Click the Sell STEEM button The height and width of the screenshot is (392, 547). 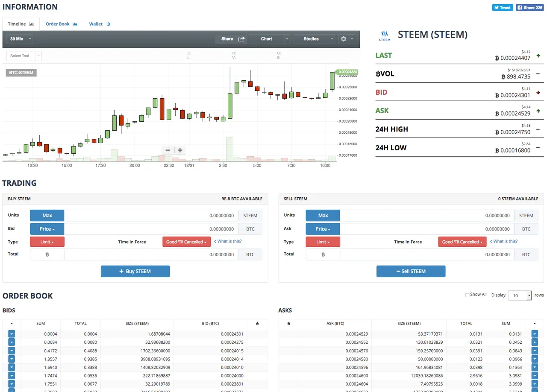(x=411, y=271)
